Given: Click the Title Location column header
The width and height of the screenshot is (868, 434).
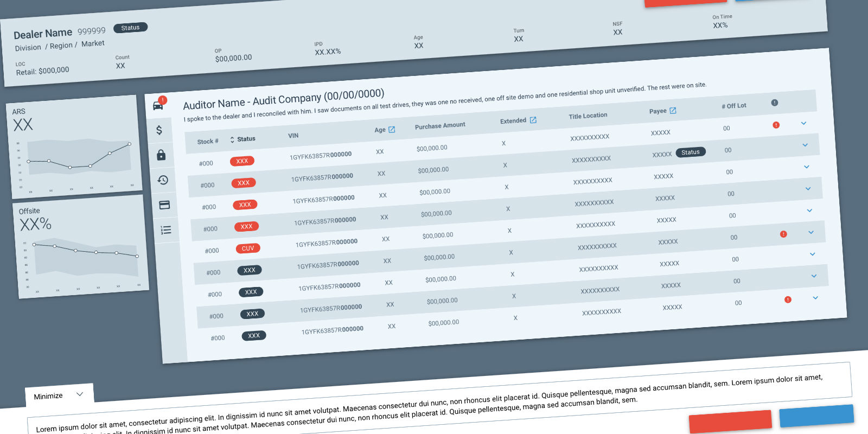Looking at the screenshot, I should pos(588,116).
